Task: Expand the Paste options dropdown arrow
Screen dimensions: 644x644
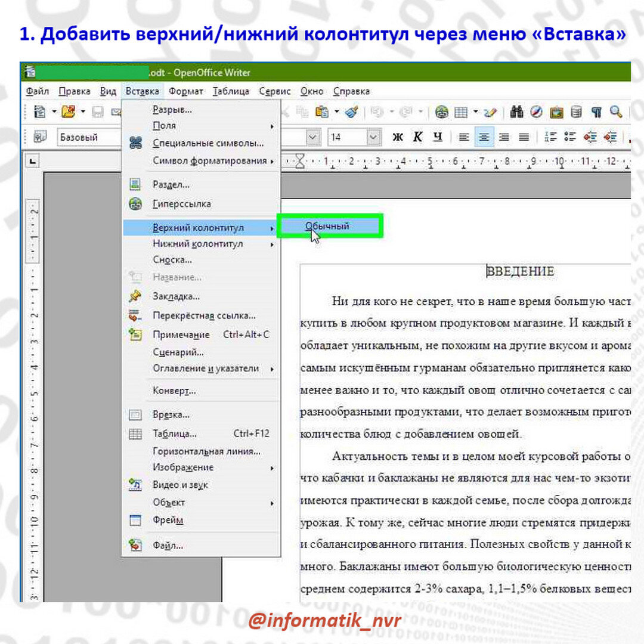Action: point(336,112)
